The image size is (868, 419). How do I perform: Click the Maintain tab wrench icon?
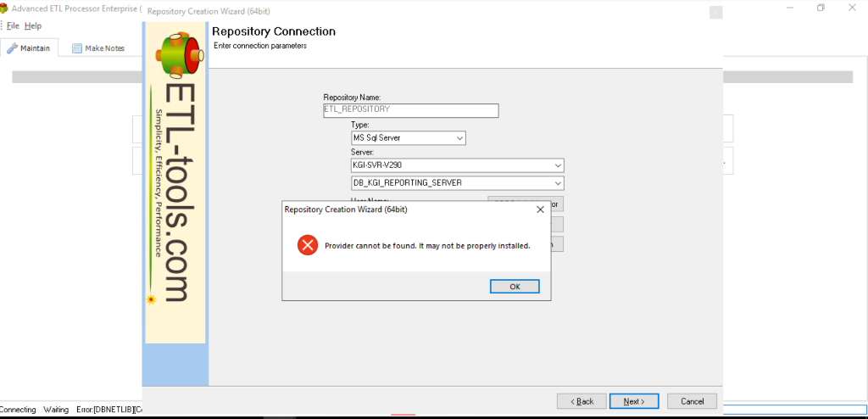(x=12, y=48)
